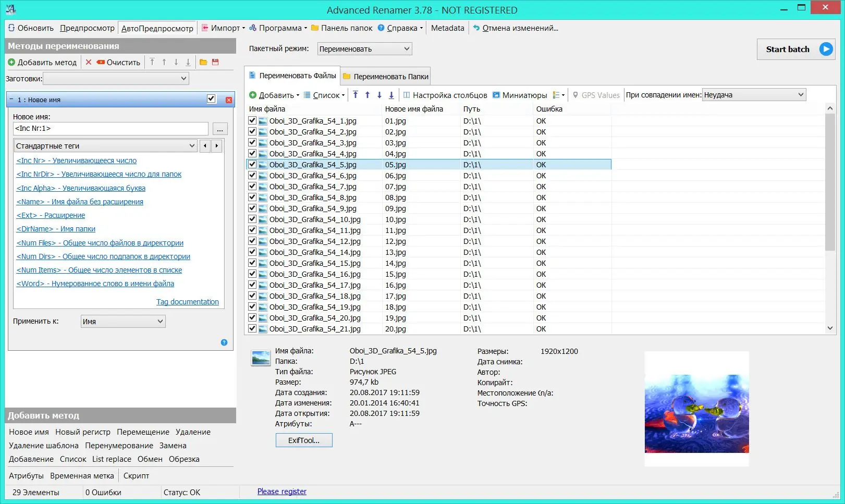Screen dimensions: 845x504
Task: Open Tag documentation link
Action: [188, 302]
